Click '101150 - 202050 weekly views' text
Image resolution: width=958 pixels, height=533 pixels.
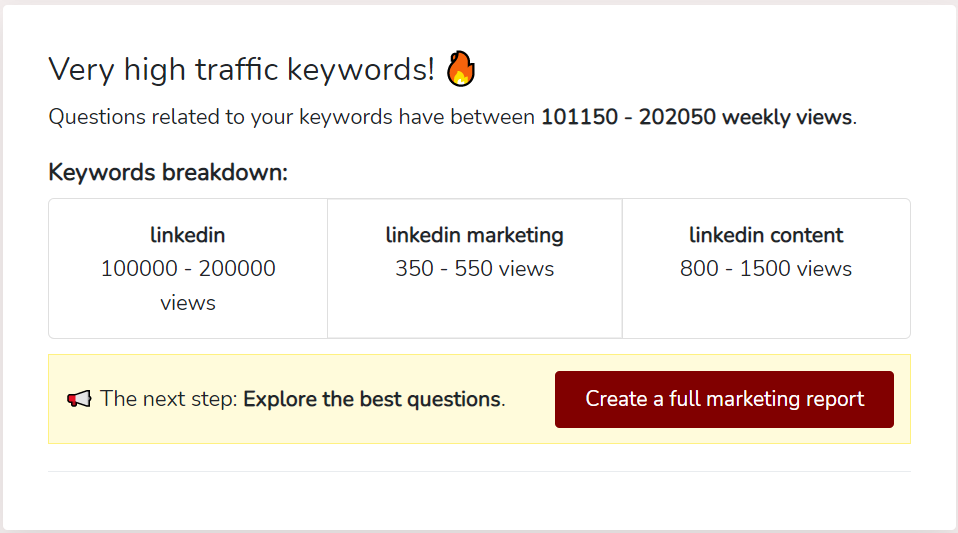click(x=697, y=117)
